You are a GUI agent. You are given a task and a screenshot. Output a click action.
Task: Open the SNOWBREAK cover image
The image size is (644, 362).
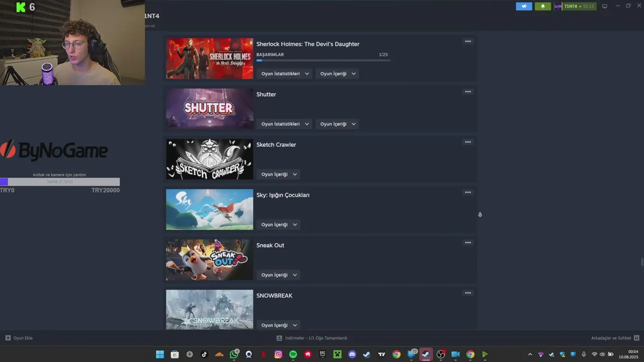[210, 310]
